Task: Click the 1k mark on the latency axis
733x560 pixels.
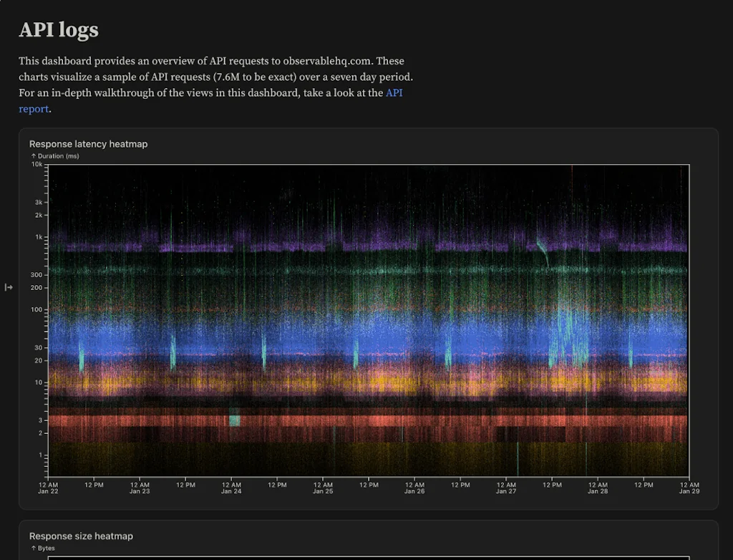Action: pos(39,236)
